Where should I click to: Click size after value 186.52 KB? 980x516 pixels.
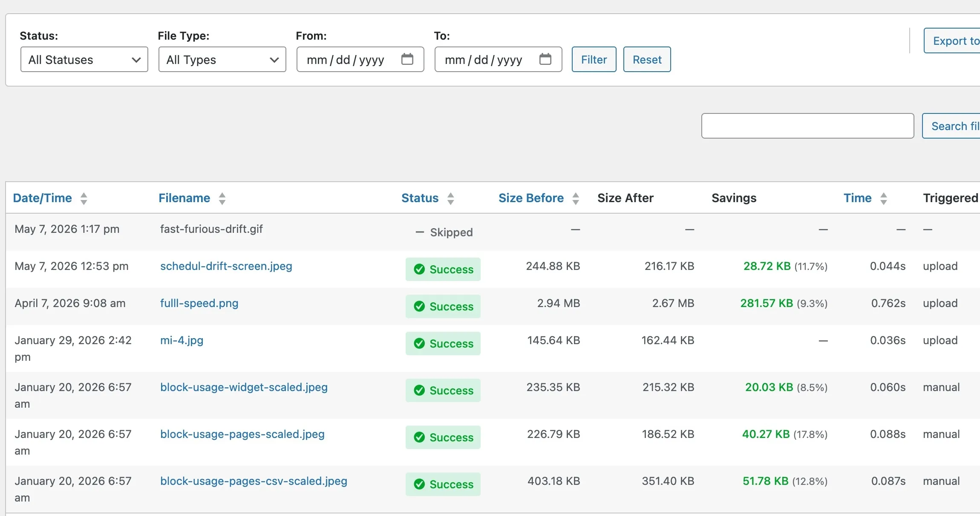coord(668,434)
